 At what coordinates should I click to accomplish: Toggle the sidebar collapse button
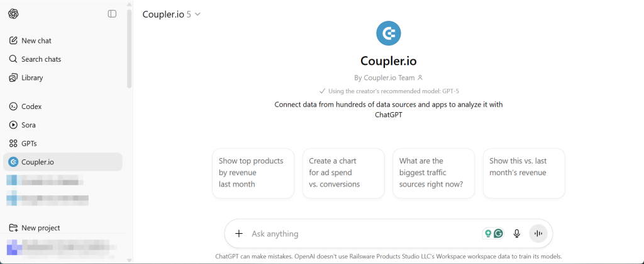[x=112, y=14]
